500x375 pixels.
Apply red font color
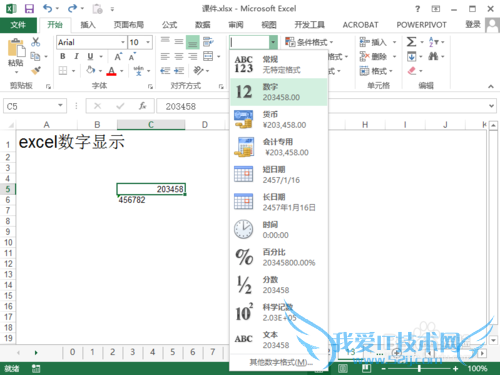111,71
